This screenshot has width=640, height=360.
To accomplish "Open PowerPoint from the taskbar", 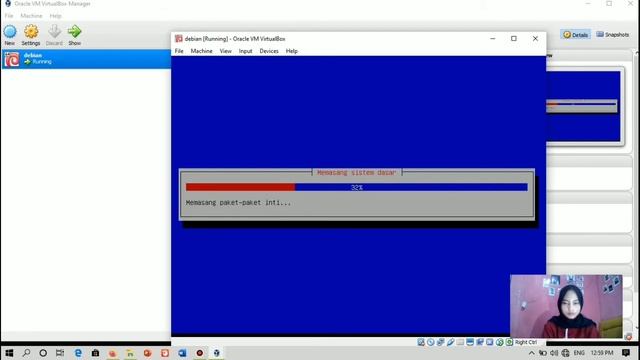I will pos(147,353).
